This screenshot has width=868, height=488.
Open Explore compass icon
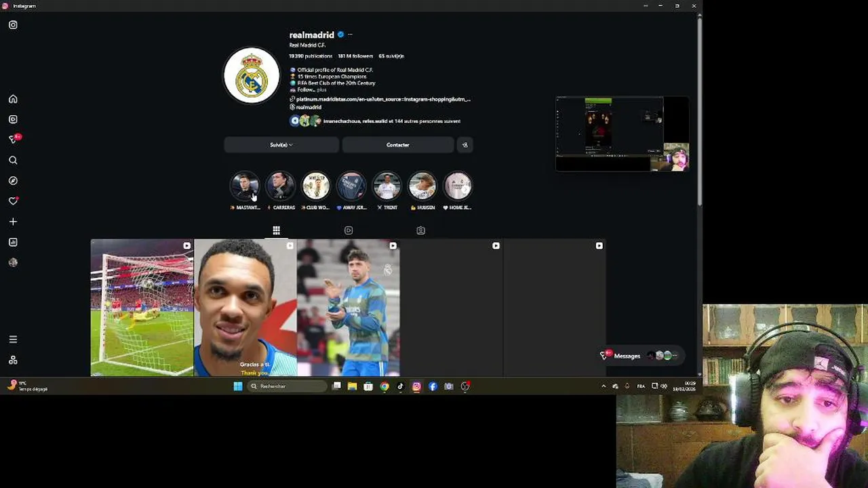(13, 181)
